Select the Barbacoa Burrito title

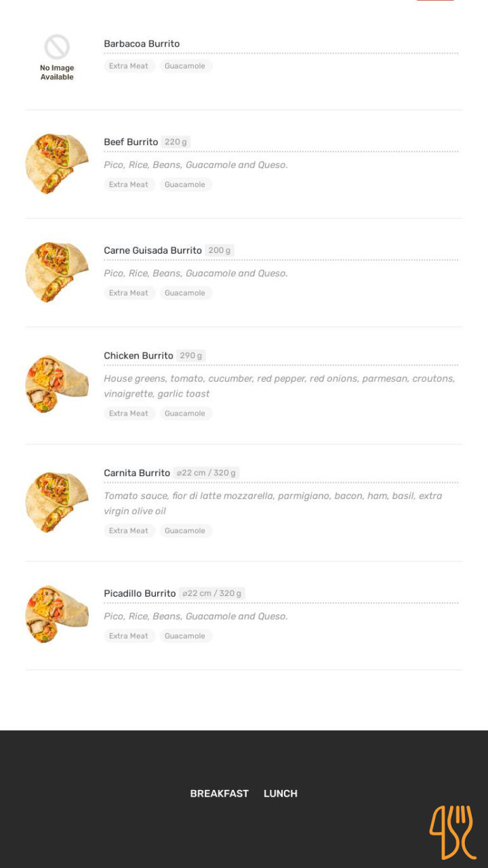(x=142, y=44)
